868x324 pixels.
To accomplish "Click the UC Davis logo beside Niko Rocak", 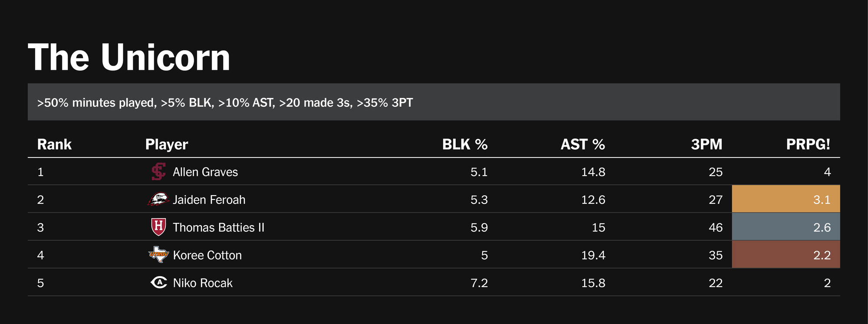I will click(x=158, y=283).
